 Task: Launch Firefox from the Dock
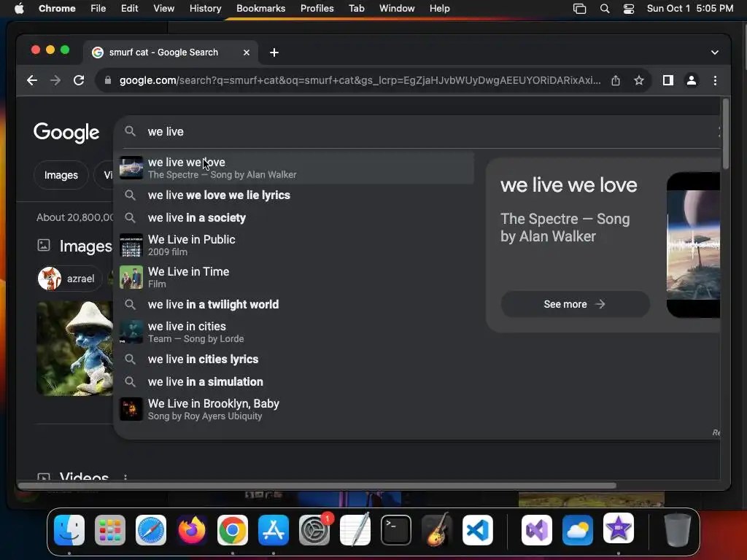(x=192, y=529)
